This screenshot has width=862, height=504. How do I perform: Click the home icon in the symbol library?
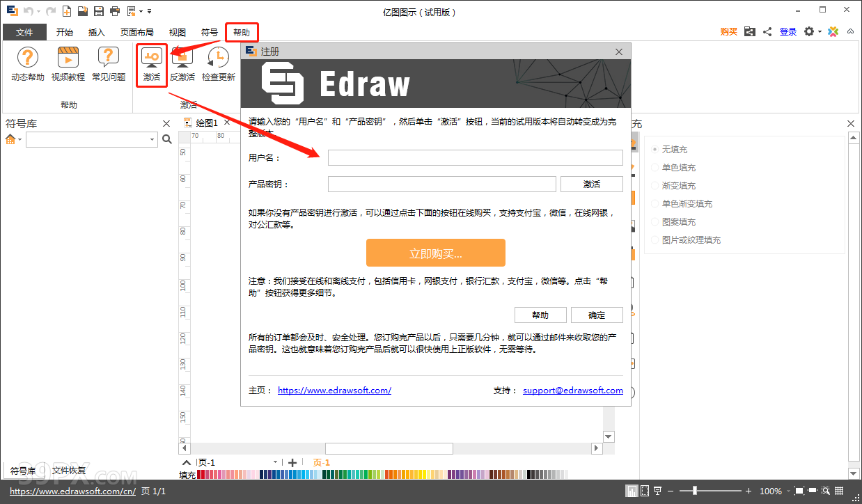click(10, 139)
